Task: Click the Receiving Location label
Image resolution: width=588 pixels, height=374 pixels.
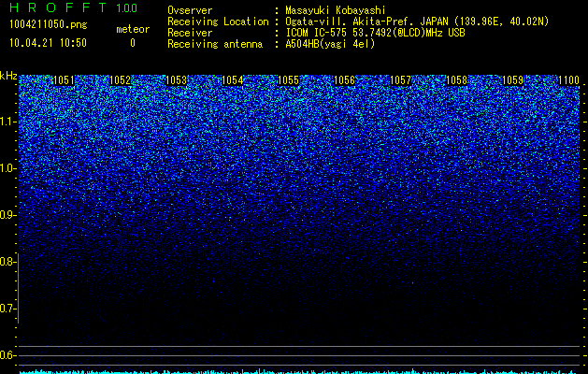Action: pos(218,22)
